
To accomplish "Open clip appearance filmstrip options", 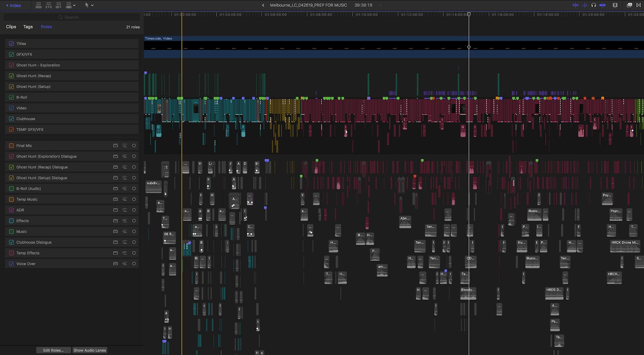I will click(x=615, y=5).
